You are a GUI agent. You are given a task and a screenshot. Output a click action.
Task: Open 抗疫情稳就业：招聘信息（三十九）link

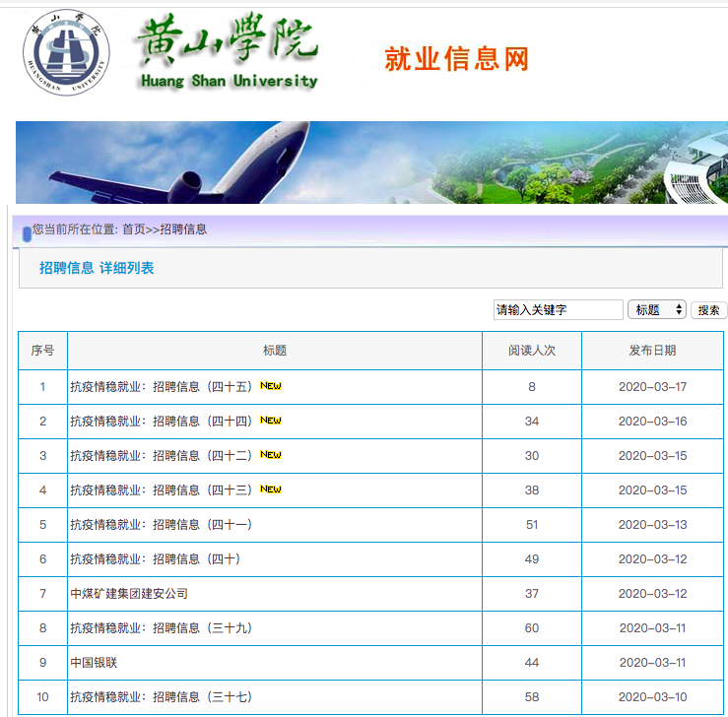pos(162,628)
